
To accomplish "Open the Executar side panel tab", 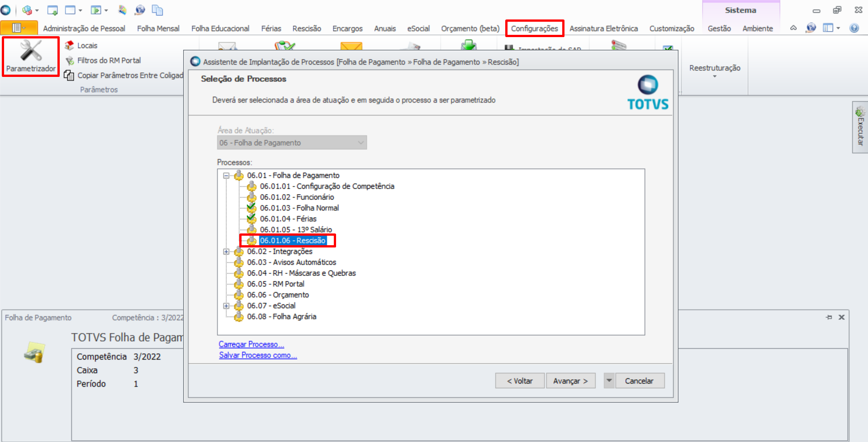I will coord(860,127).
